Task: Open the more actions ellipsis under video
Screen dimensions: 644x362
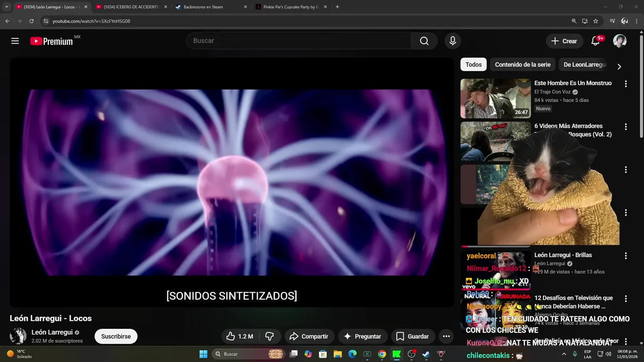Action: (x=446, y=336)
